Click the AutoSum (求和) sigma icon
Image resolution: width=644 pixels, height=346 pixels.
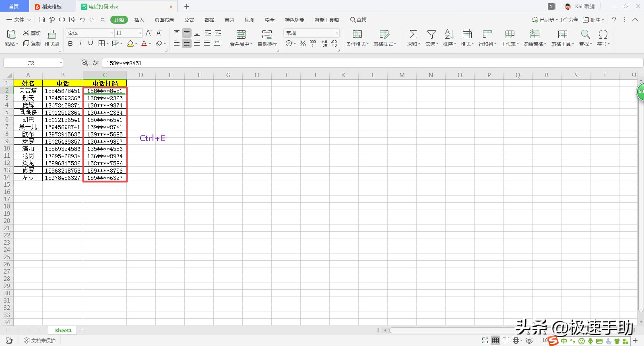(413, 35)
